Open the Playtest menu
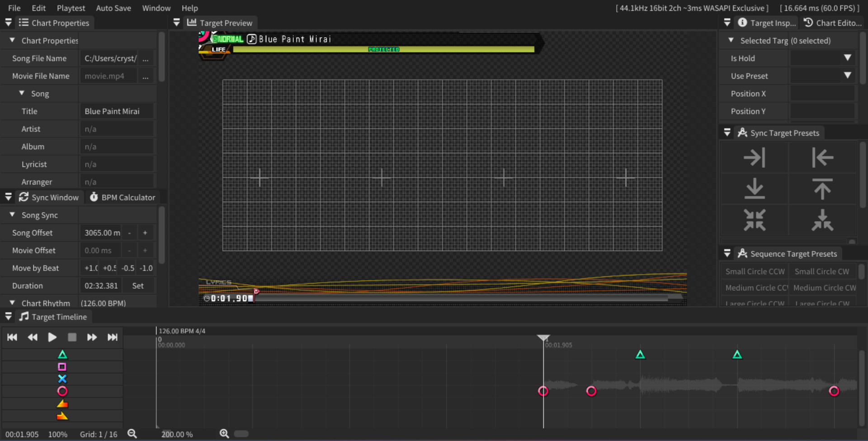The width and height of the screenshot is (868, 441). tap(71, 8)
